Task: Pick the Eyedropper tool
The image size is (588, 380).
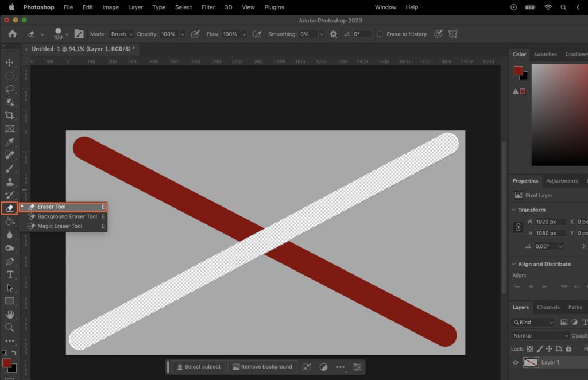Action: pos(9,142)
